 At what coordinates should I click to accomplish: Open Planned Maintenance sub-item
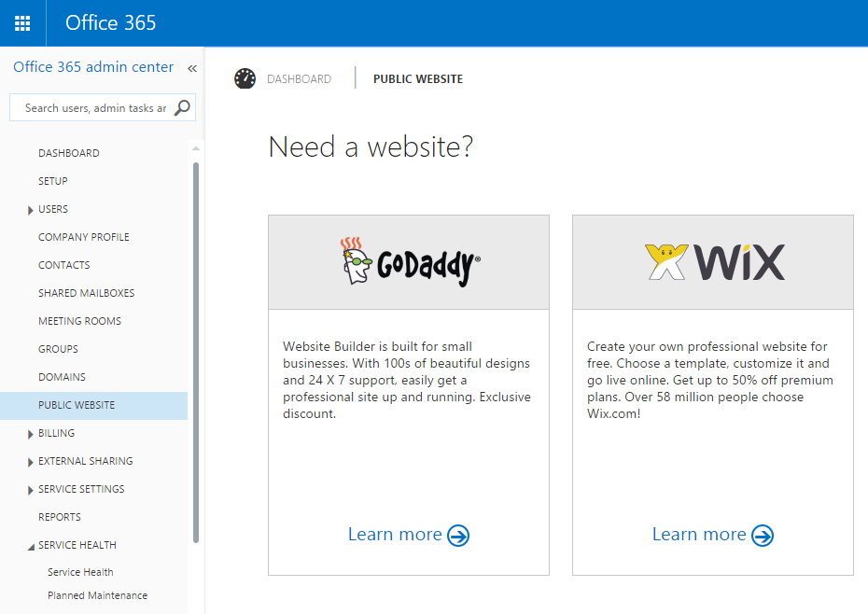(97, 595)
